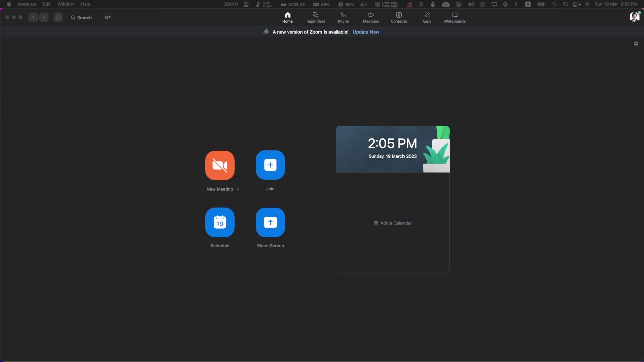
Task: Click the rocket icon in update banner
Action: [266, 32]
